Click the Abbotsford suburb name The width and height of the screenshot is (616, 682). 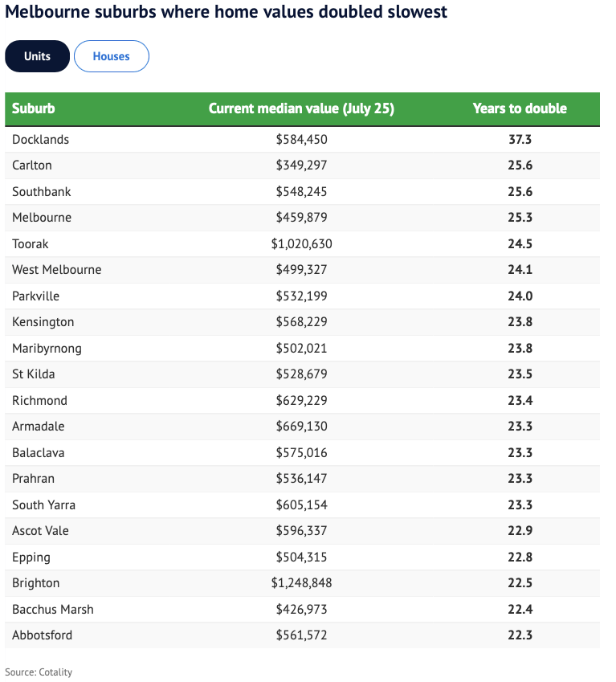click(x=43, y=635)
